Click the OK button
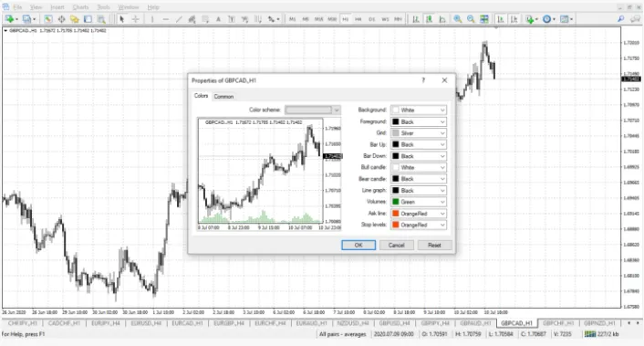Image resolution: width=644 pixels, height=346 pixels. (358, 246)
